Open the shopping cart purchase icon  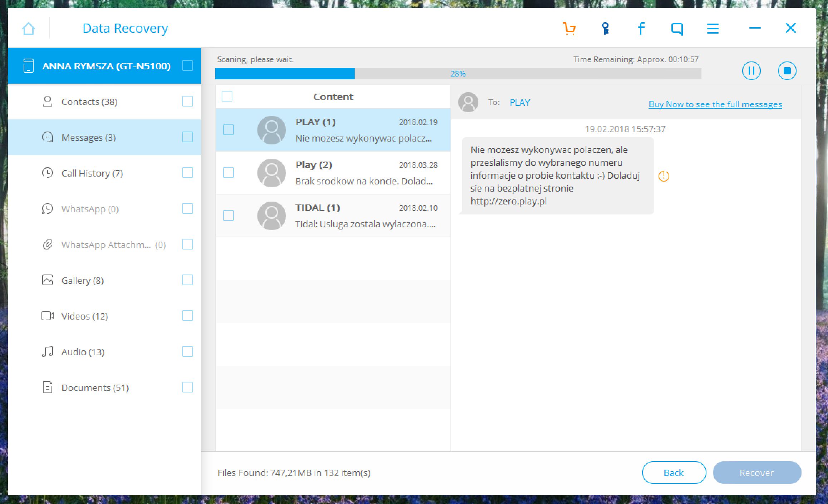[569, 28]
